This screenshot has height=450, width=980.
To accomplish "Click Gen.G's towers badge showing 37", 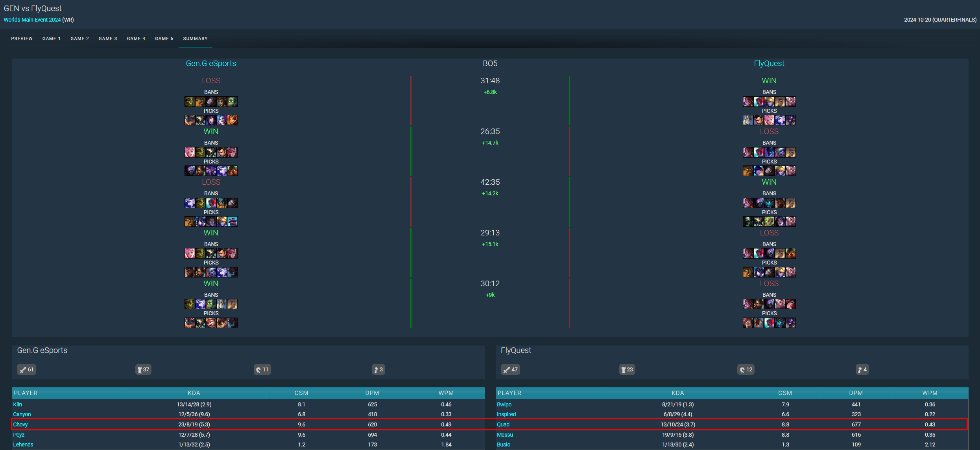I will click(x=143, y=369).
